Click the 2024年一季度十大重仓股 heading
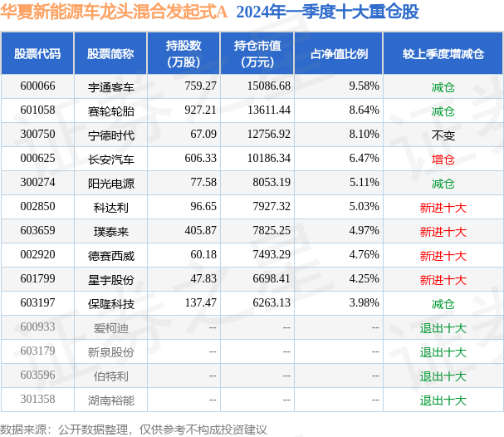The height and width of the screenshot is (437, 504). tap(327, 12)
